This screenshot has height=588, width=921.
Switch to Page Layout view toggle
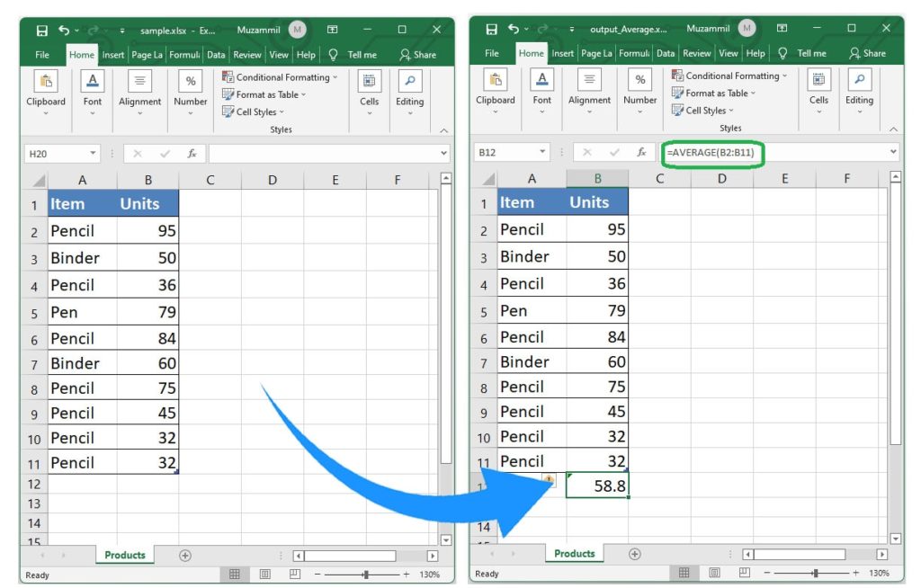pos(713,571)
